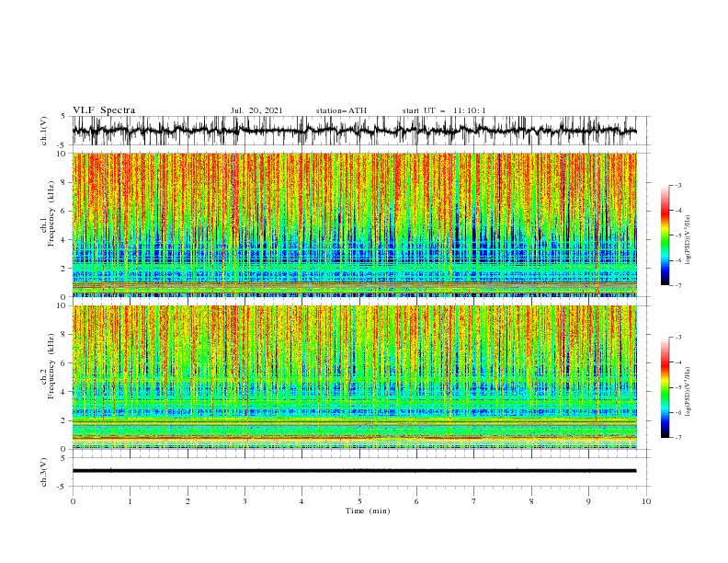Click the 2 minute tick label
728x563 pixels.
(188, 501)
